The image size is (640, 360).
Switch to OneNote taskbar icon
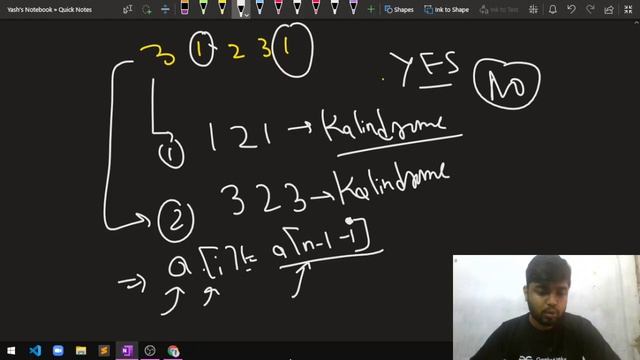[x=127, y=351]
